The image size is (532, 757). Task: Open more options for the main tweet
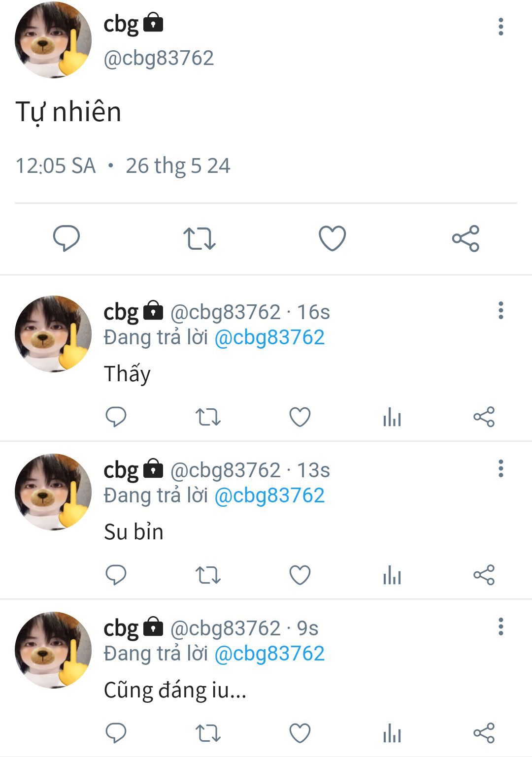click(x=501, y=27)
